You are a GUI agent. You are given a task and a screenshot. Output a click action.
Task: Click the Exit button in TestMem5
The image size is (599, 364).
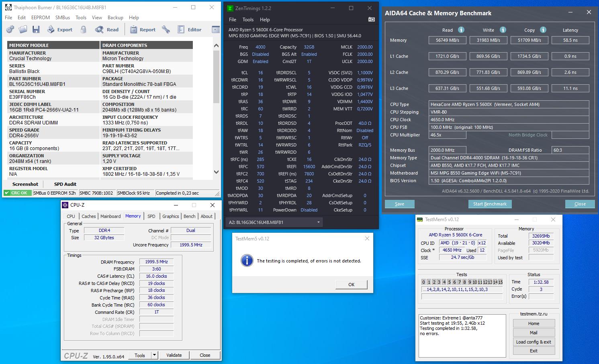click(534, 351)
